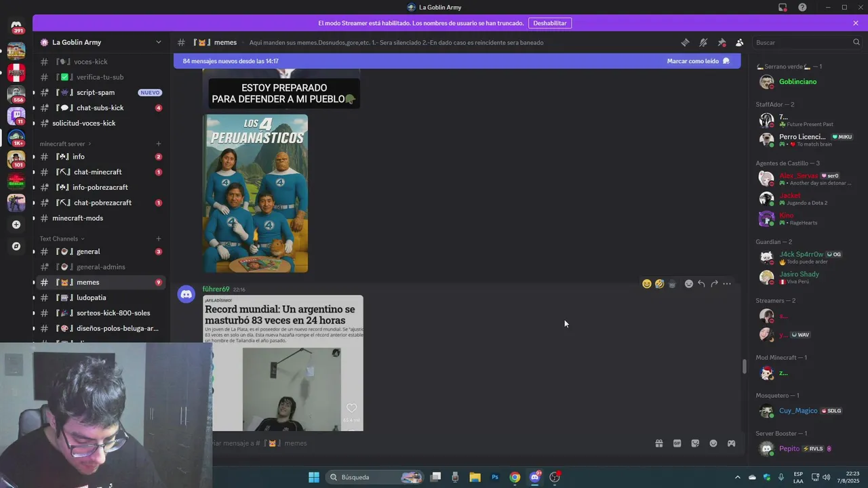Open the solicitud-voces-kick channel

click(x=101, y=123)
